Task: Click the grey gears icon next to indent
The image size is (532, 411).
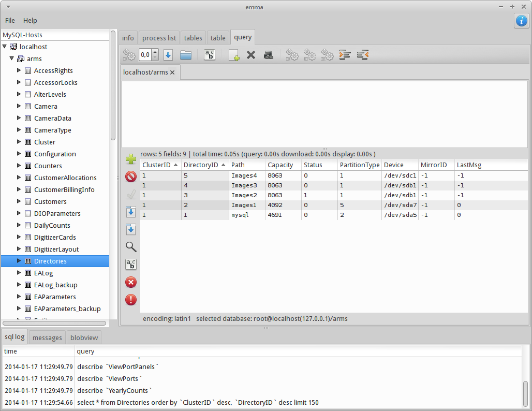Action: tap(327, 55)
